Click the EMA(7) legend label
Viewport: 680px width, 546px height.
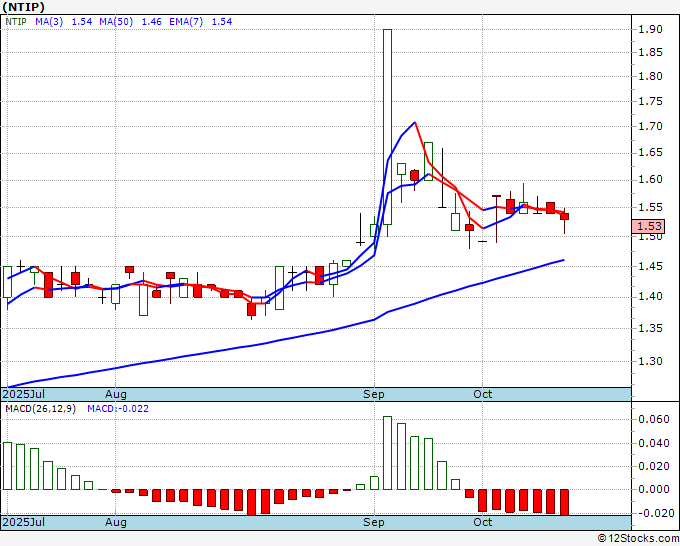point(186,22)
